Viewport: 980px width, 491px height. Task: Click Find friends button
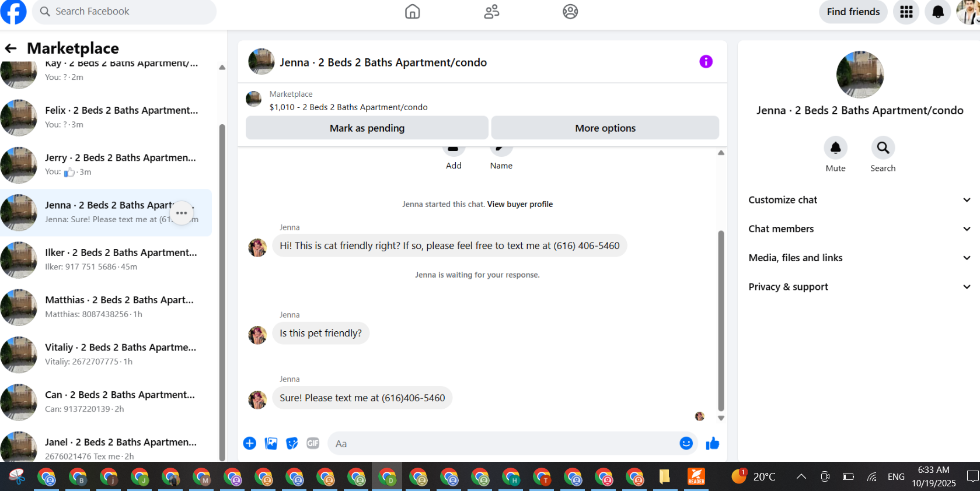coord(853,12)
